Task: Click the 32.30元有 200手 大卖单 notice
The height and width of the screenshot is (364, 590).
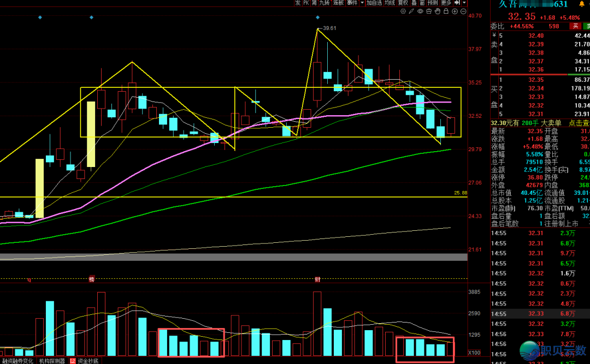Action: click(526, 123)
